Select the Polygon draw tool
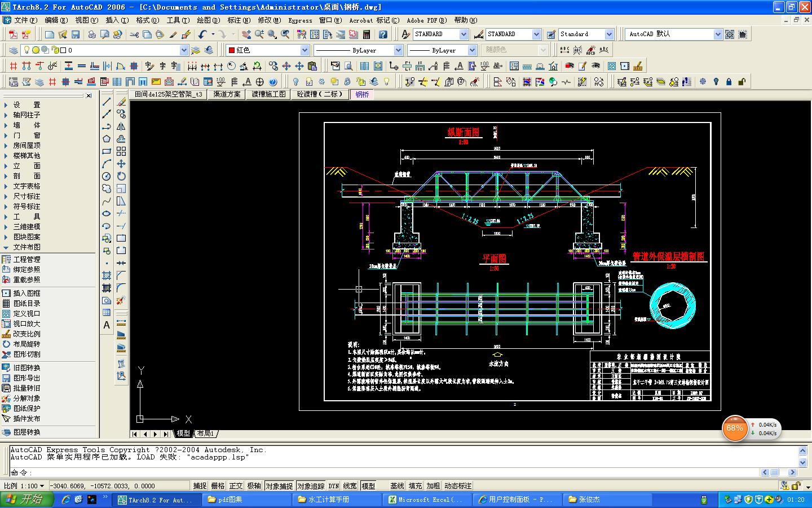The image size is (812, 508). [x=107, y=139]
